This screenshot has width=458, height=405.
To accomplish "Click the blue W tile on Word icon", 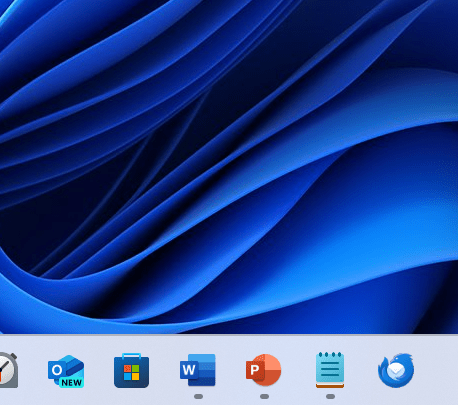I will click(x=189, y=370).
